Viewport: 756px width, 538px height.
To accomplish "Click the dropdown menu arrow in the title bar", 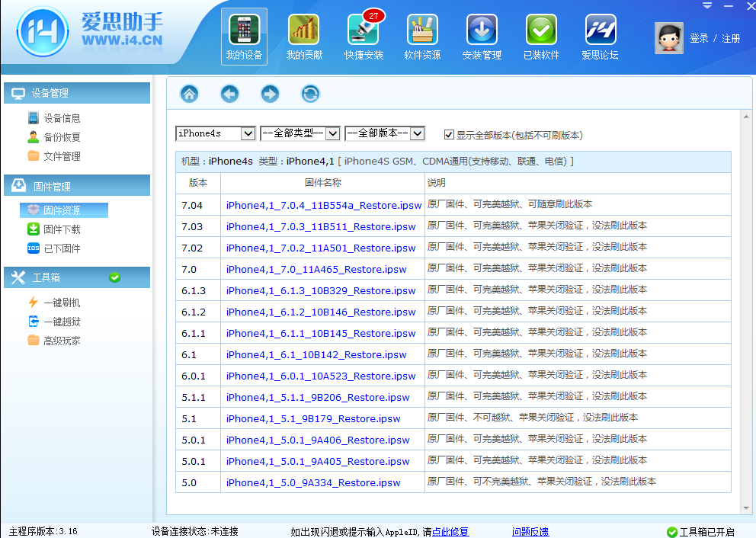I will 706,6.
